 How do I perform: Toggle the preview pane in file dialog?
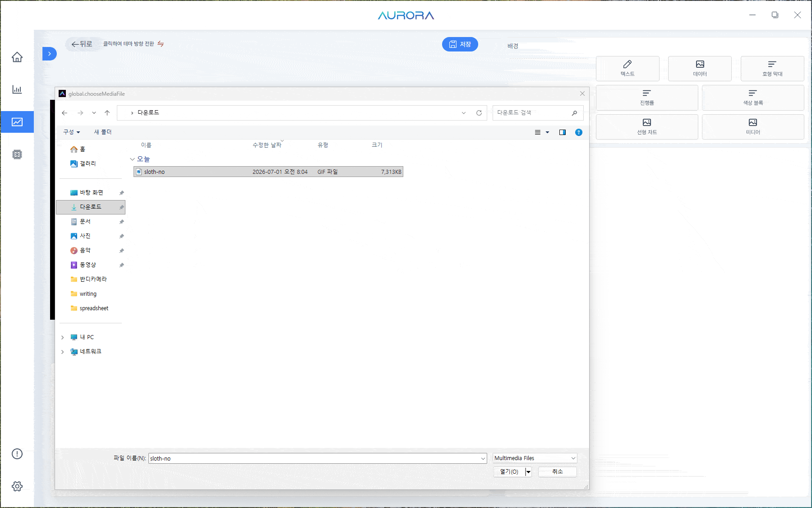pos(563,132)
